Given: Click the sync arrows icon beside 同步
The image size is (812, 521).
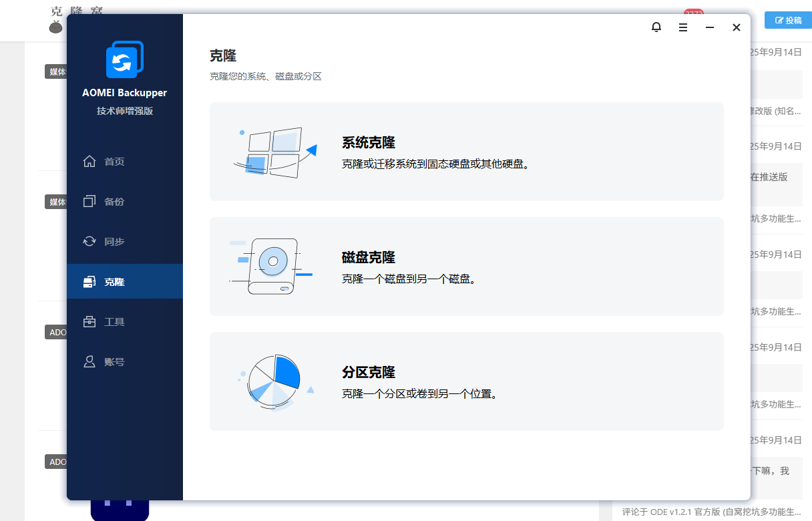Looking at the screenshot, I should tap(89, 242).
